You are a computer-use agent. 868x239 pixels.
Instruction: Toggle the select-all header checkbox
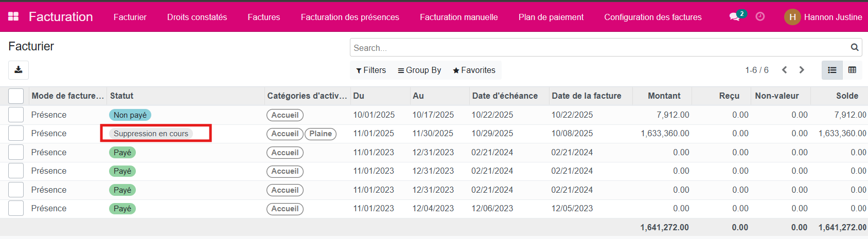16,96
